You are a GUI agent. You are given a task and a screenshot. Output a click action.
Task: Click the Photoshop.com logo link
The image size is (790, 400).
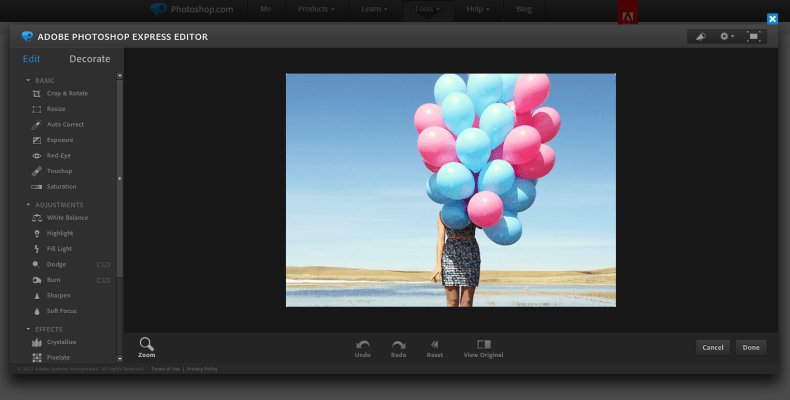(191, 9)
